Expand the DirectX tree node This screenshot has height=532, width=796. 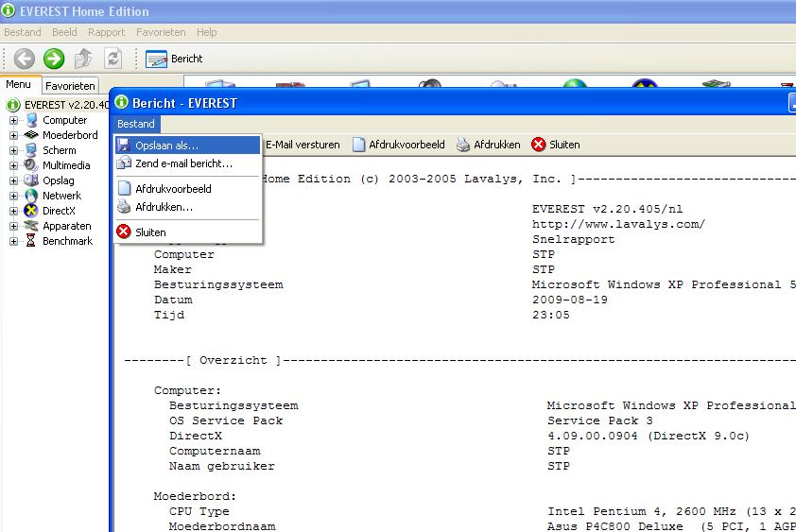(x=13, y=211)
